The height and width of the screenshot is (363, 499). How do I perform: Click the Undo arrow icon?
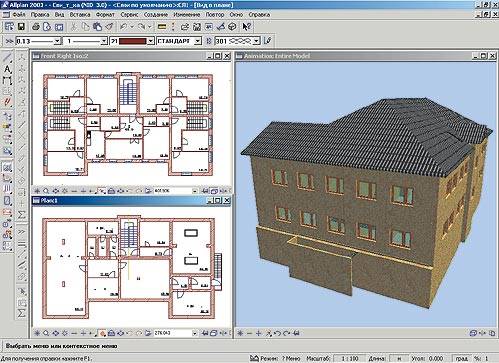[x=124, y=27]
